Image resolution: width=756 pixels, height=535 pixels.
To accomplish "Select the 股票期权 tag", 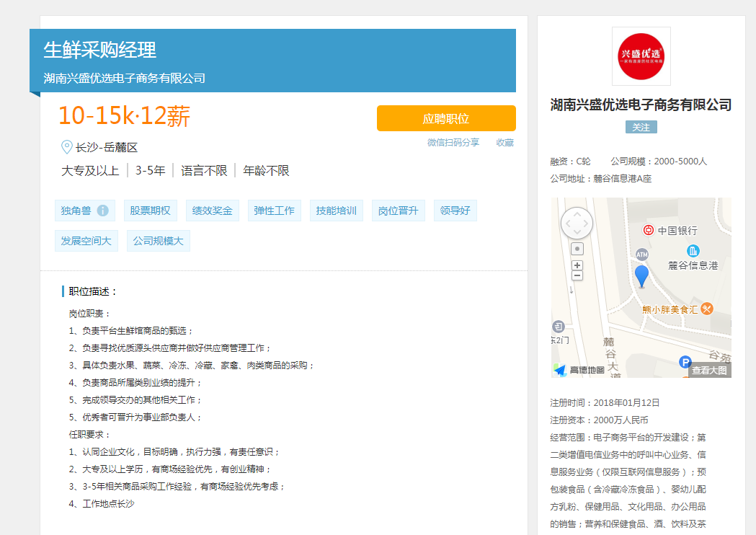I will tap(151, 211).
